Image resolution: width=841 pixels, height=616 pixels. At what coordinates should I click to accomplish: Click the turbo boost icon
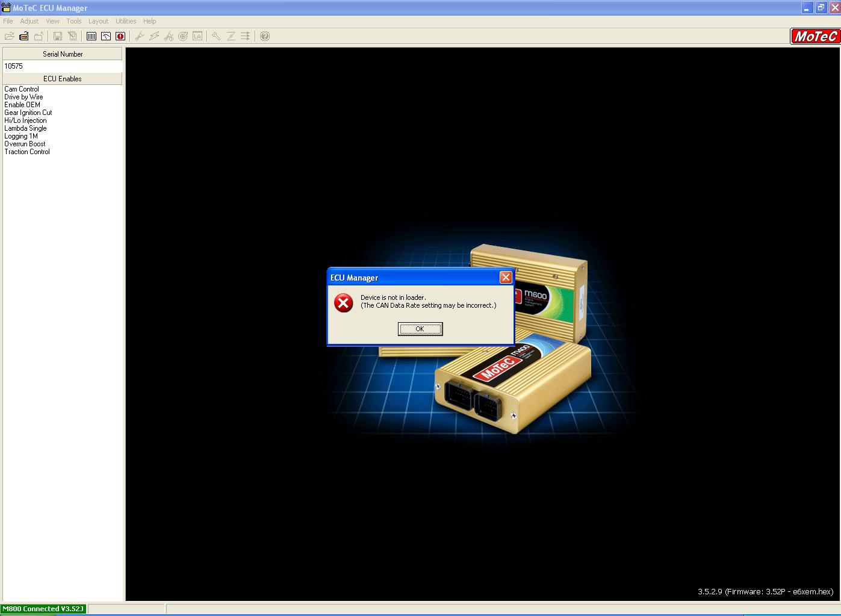coord(183,36)
